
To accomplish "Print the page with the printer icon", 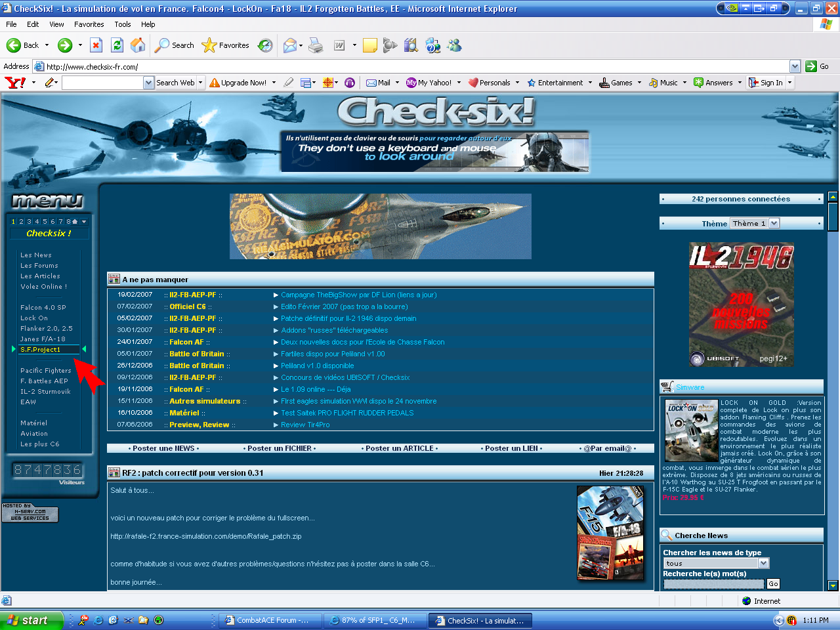I will click(x=316, y=45).
